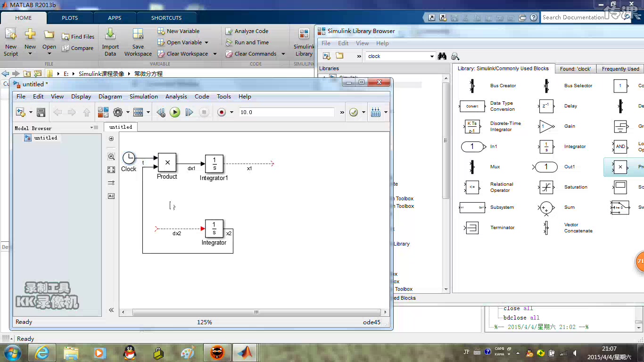This screenshot has height=362, width=644.
Task: Select the untitled model in Model Browser
Action: coord(41,138)
